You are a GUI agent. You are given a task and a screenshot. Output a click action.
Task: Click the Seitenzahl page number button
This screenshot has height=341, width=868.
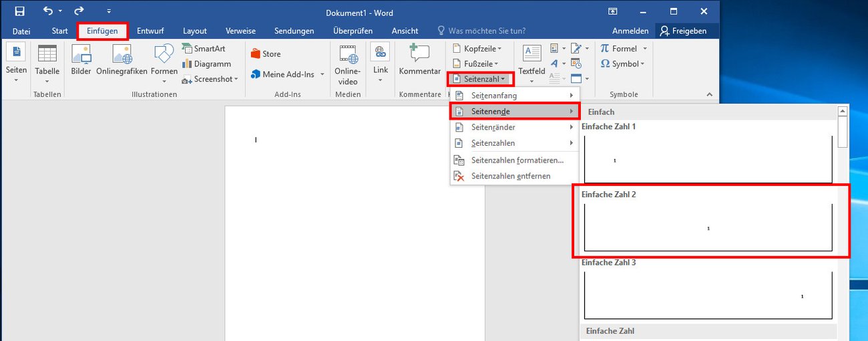coord(480,79)
